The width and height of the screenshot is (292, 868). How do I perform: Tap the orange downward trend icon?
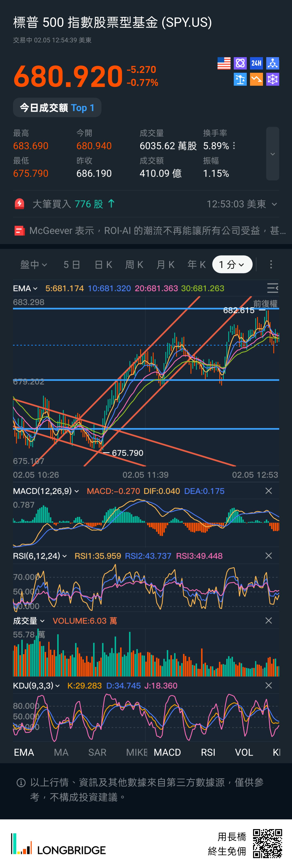[256, 79]
